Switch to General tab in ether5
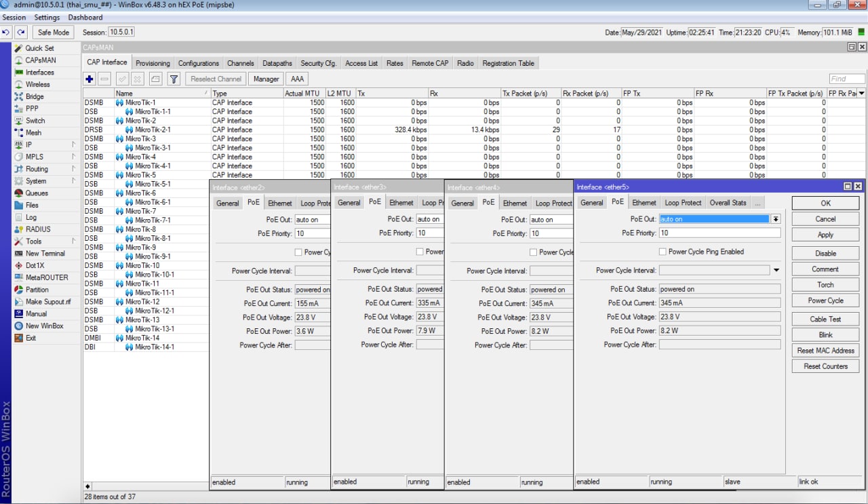This screenshot has height=504, width=868. (x=591, y=203)
